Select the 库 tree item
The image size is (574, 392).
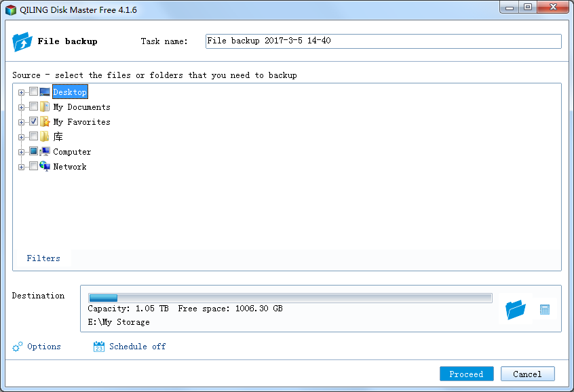click(x=58, y=137)
